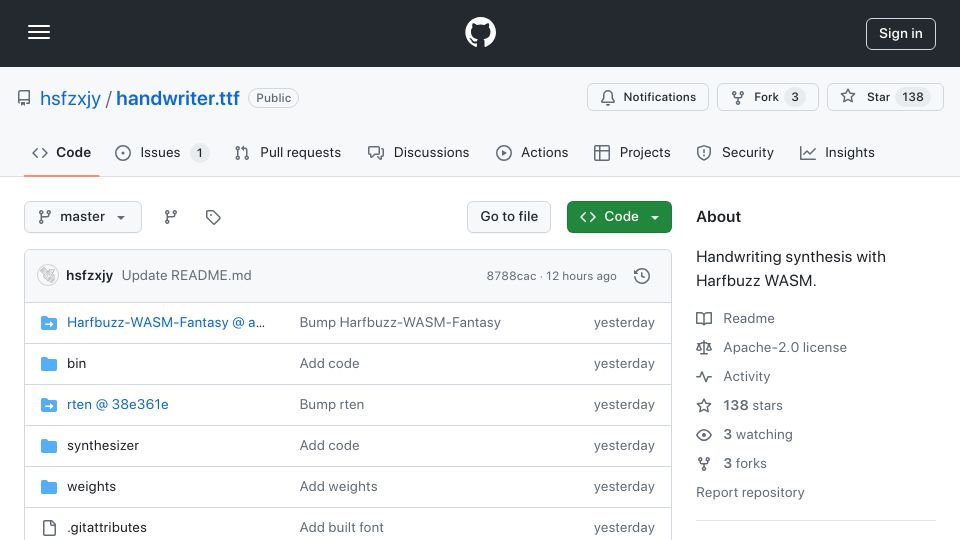Viewport: 960px width, 540px height.
Task: Open the hamburger navigation menu
Action: coord(39,32)
